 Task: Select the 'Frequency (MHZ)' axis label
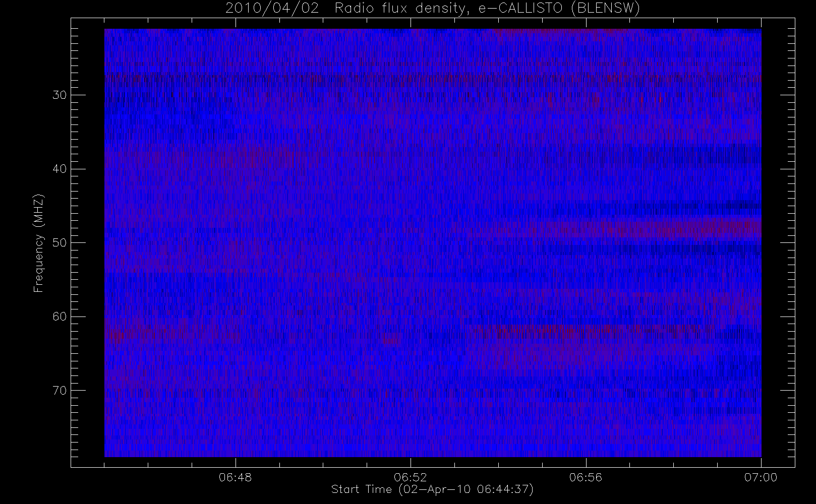coord(38,243)
